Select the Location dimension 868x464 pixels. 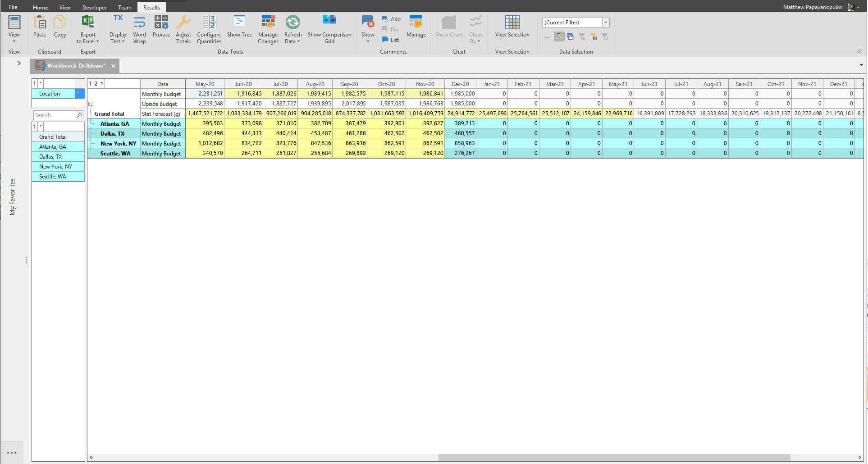click(x=54, y=94)
